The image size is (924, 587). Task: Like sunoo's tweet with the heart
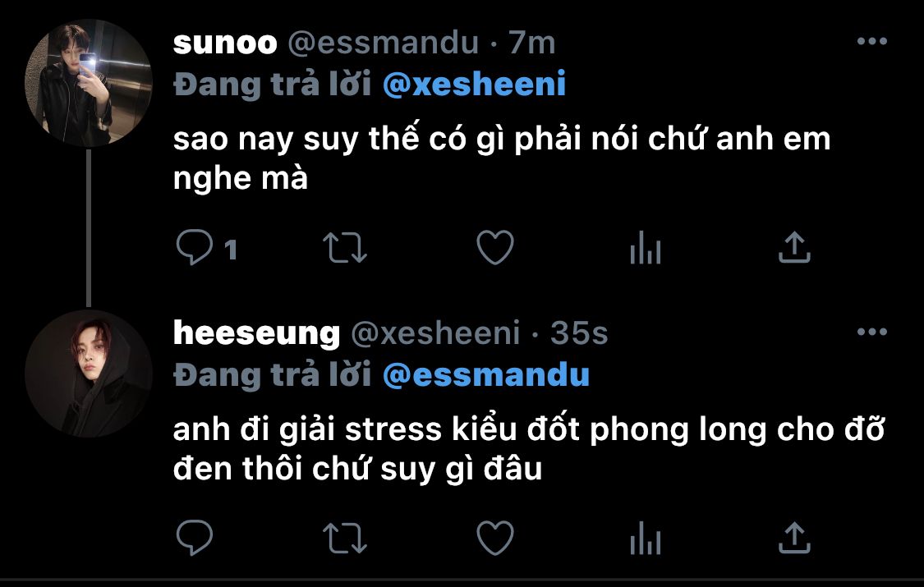point(495,247)
